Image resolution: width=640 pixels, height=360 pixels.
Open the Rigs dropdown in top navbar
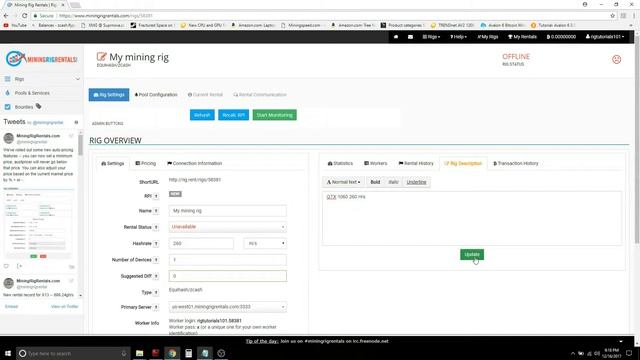(431, 37)
